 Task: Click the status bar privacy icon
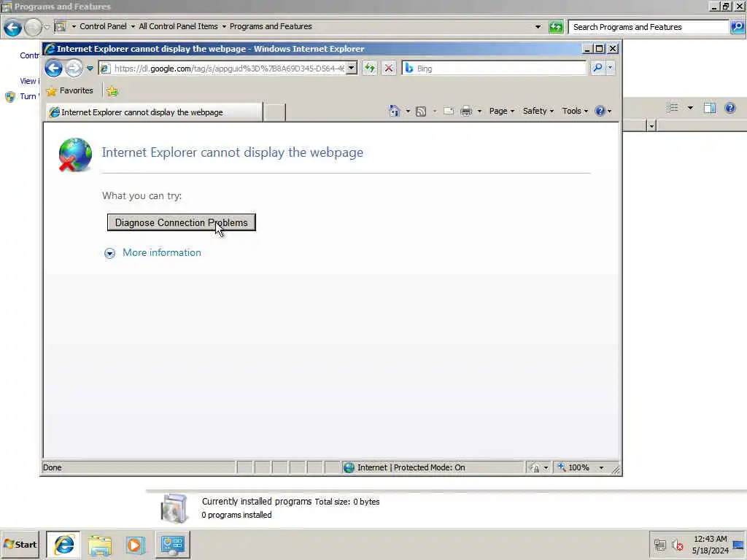[x=535, y=467]
